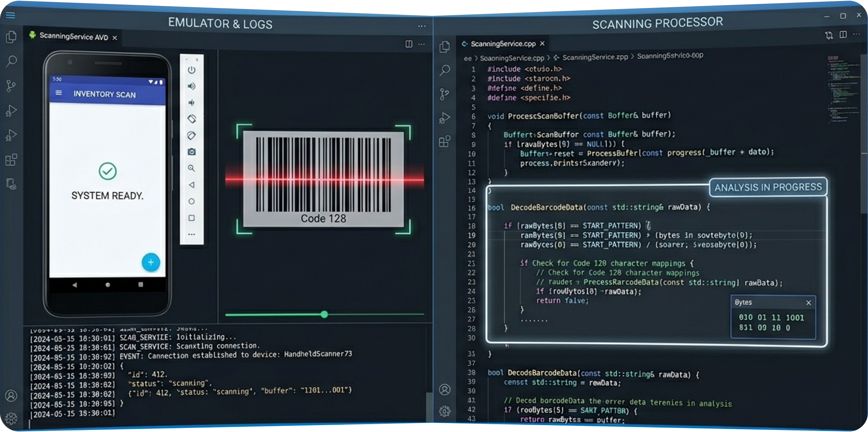Screen dimensions: 868x432
Task: Open Run and Debug in Scanning Processor
Action: (445, 118)
